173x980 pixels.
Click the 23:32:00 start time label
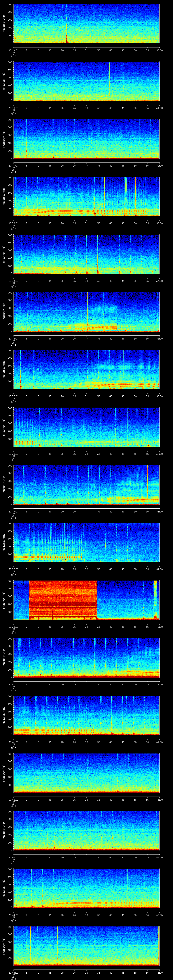coord(13,223)
